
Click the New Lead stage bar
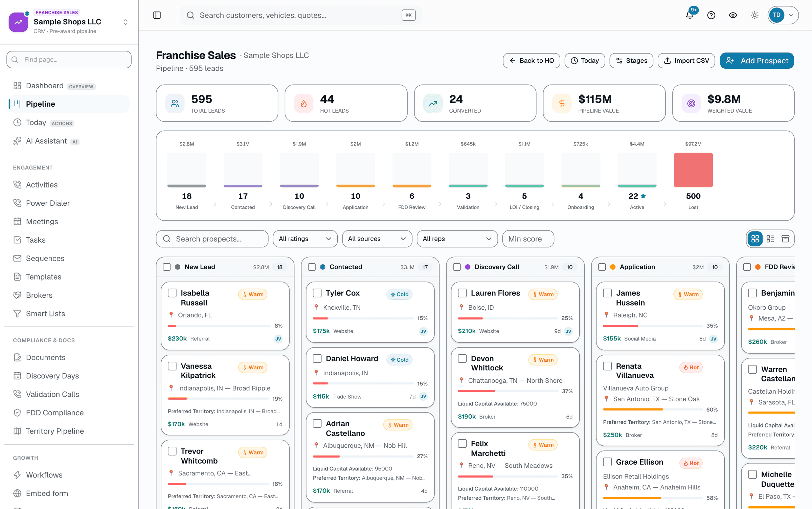point(187,170)
